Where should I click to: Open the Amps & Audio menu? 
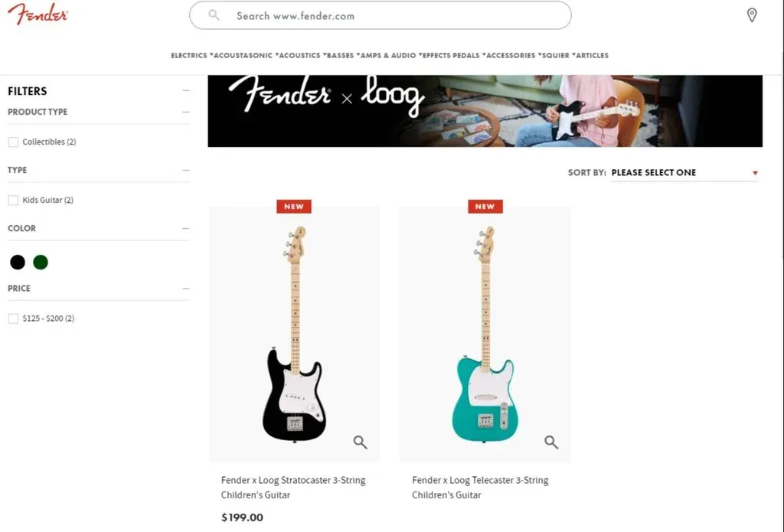click(388, 56)
